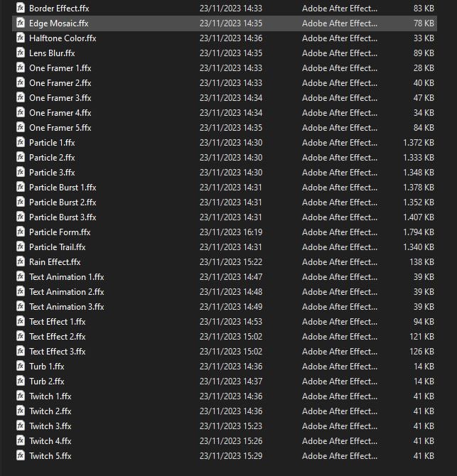Select the file name Text Effect 2.ffx
Image resolution: width=457 pixels, height=476 pixels.
58,336
